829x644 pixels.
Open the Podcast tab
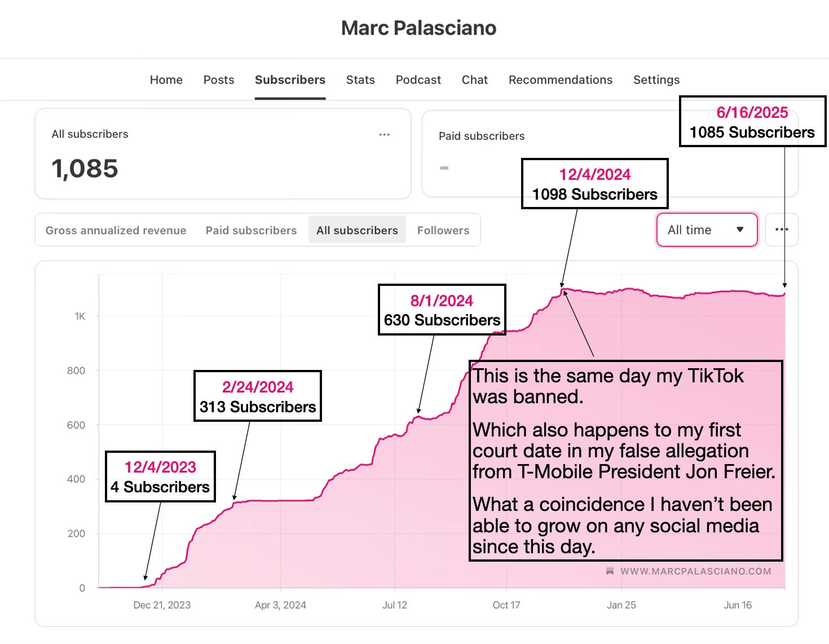(x=418, y=80)
